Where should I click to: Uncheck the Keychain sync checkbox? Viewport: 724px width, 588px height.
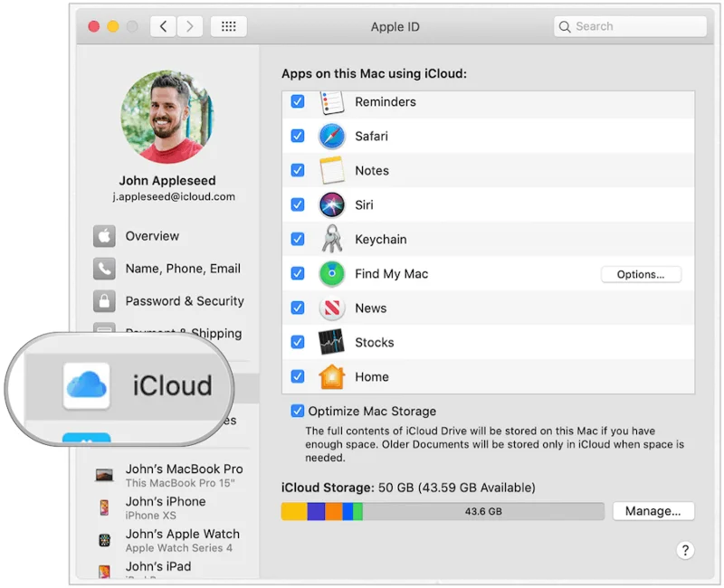298,239
